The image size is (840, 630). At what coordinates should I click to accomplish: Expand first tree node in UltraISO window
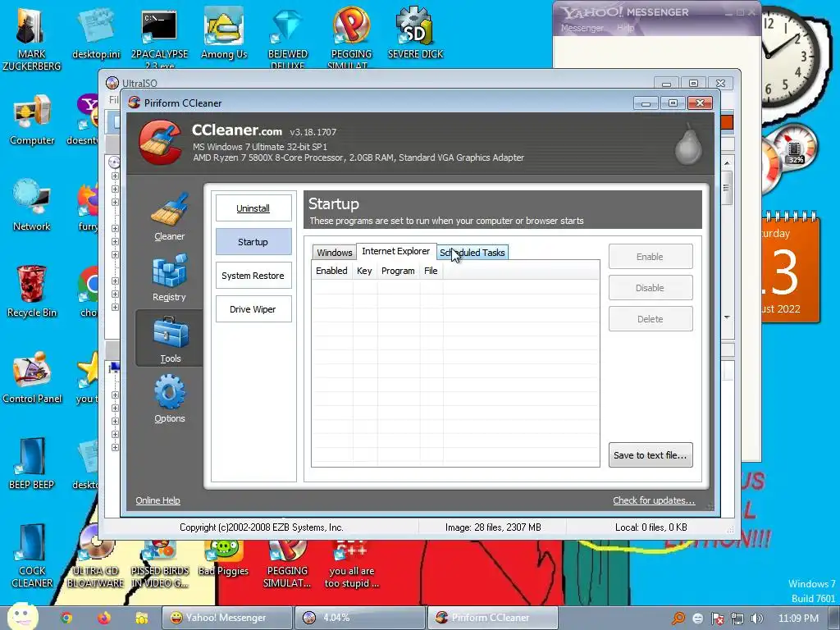[x=115, y=176]
